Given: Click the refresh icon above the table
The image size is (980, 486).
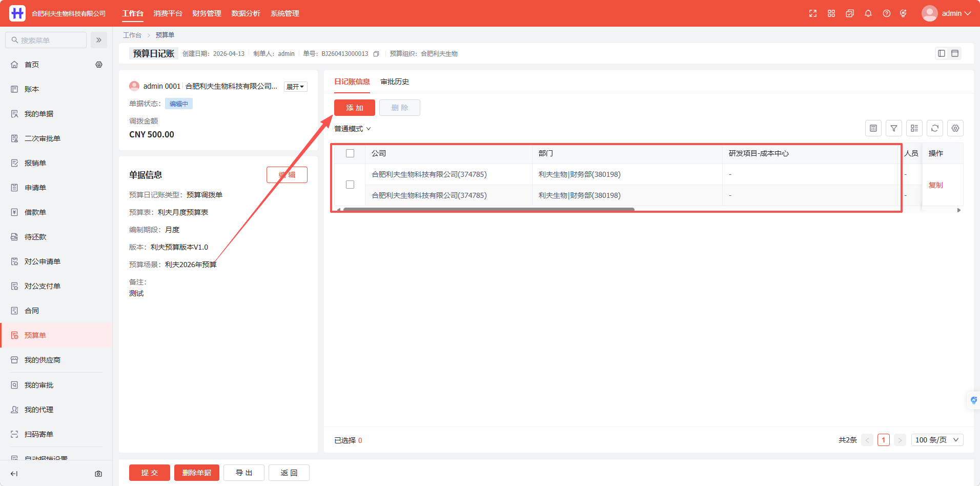Looking at the screenshot, I should (x=934, y=128).
